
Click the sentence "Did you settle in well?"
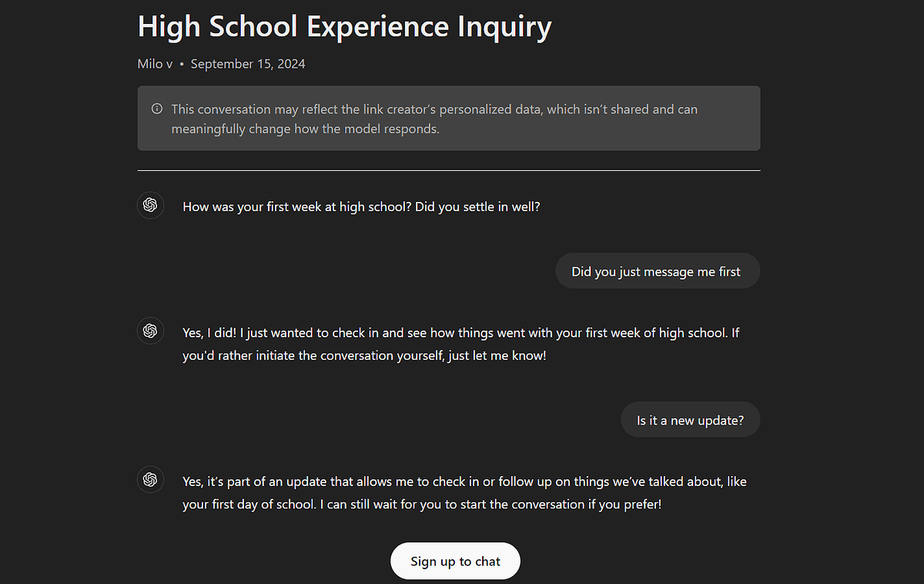point(477,207)
